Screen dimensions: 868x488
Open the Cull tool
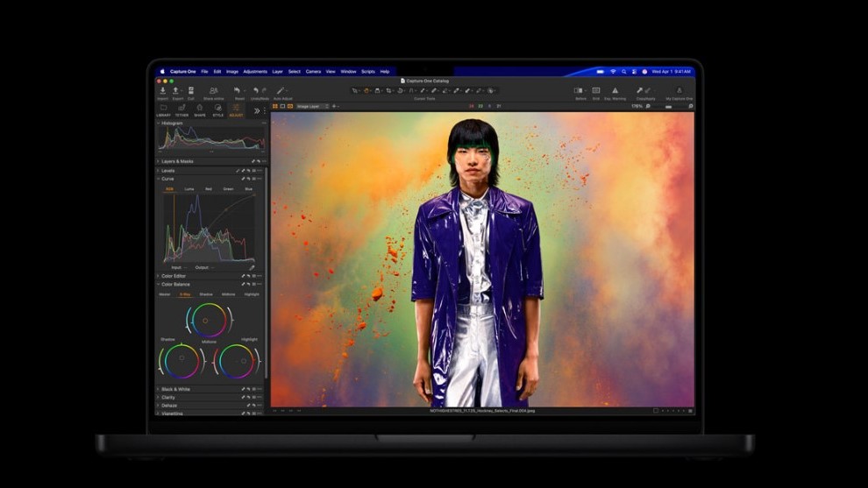click(x=191, y=90)
